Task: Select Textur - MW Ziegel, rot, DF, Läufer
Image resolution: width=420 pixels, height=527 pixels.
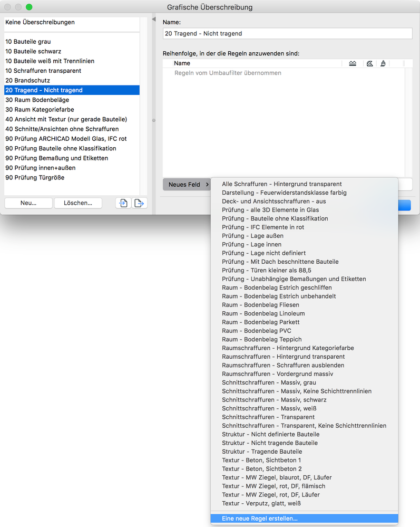Action: click(x=270, y=495)
